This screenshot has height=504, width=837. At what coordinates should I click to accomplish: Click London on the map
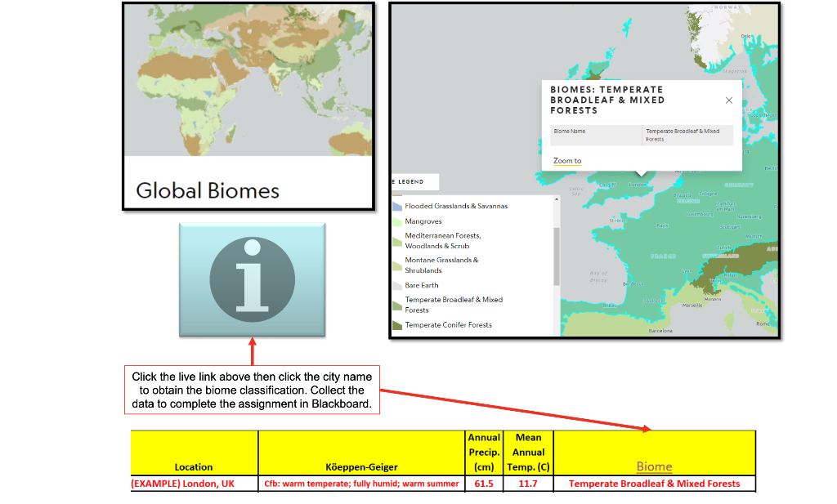pyautogui.click(x=637, y=184)
